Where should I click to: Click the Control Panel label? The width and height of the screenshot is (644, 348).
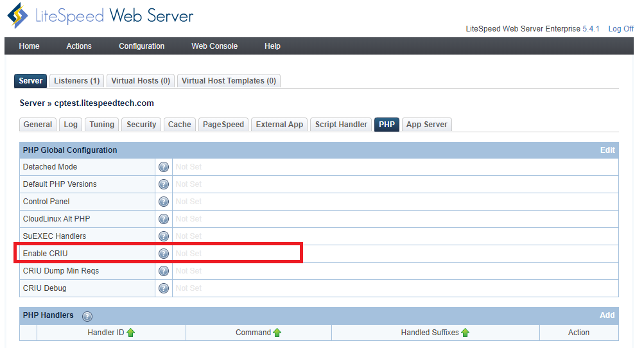pos(46,202)
